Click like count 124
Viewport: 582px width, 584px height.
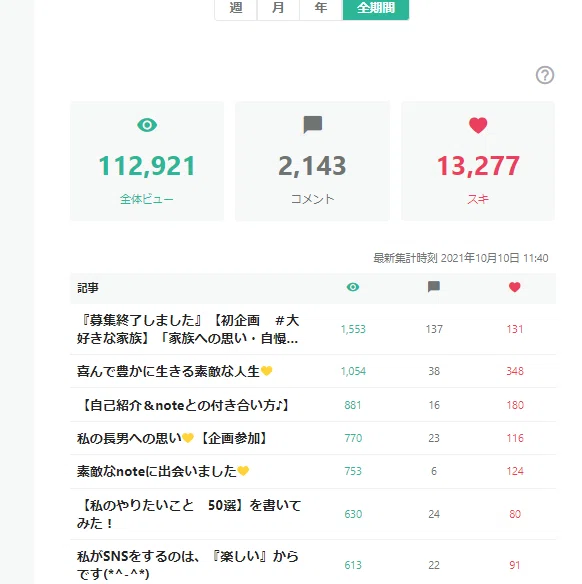(515, 471)
